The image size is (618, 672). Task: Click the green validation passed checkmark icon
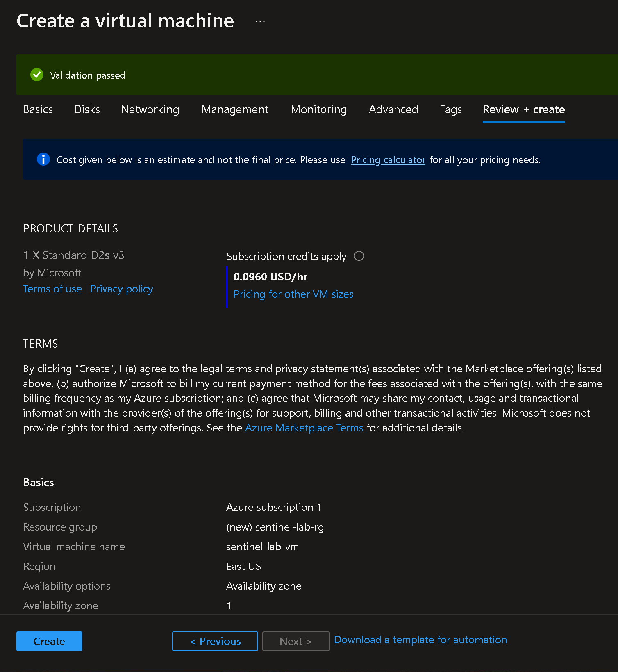[37, 75]
